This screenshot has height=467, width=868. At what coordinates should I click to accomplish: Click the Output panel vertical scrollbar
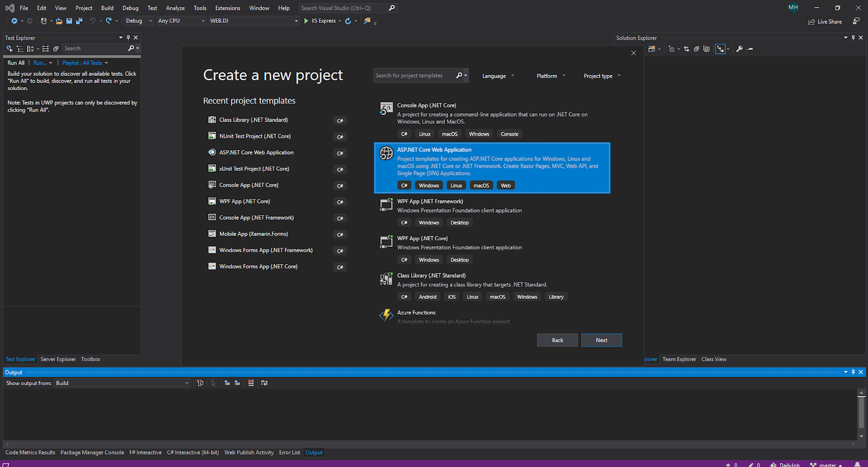tap(861, 414)
